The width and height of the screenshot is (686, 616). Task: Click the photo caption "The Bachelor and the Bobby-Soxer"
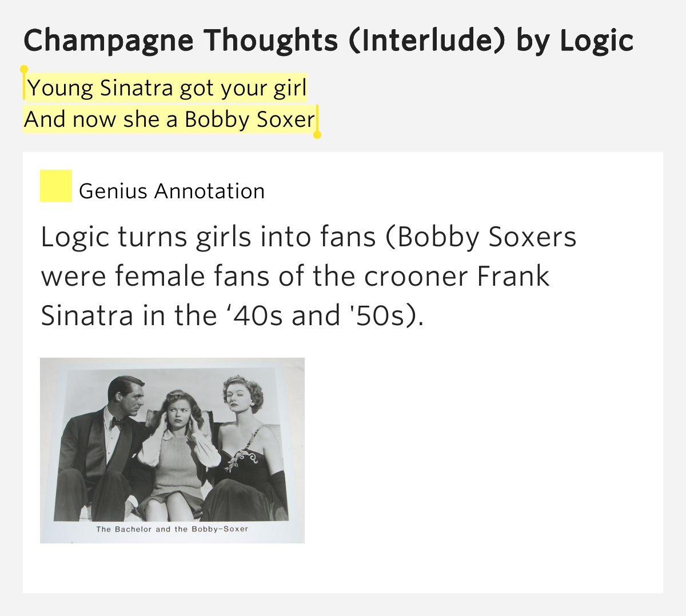click(172, 529)
